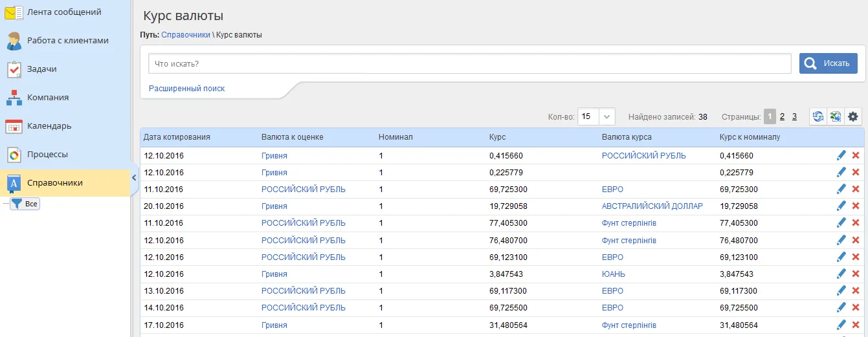Click the export to Excel icon
The width and height of the screenshot is (868, 337).
[x=836, y=116]
